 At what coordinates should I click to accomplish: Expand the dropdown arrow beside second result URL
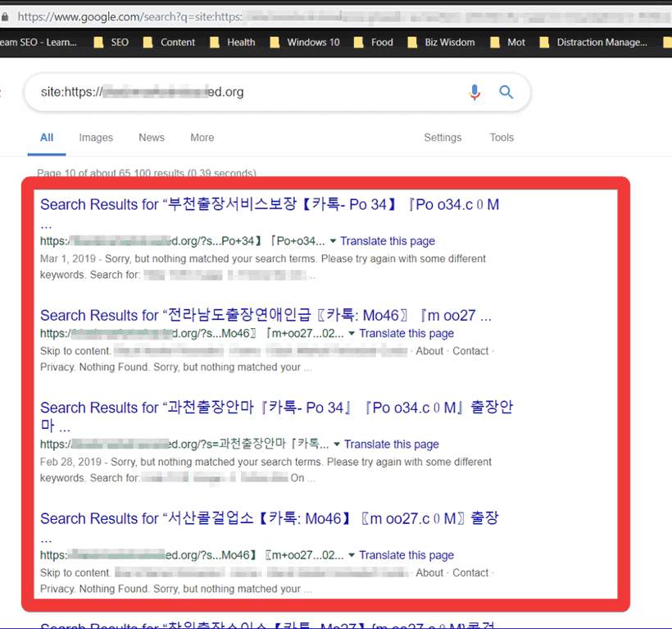click(x=352, y=334)
